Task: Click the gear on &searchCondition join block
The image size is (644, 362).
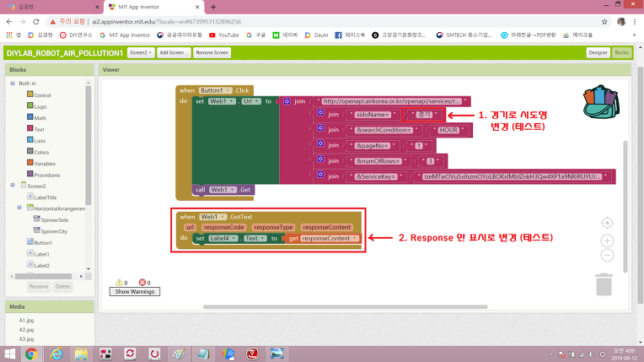Action: tap(321, 128)
